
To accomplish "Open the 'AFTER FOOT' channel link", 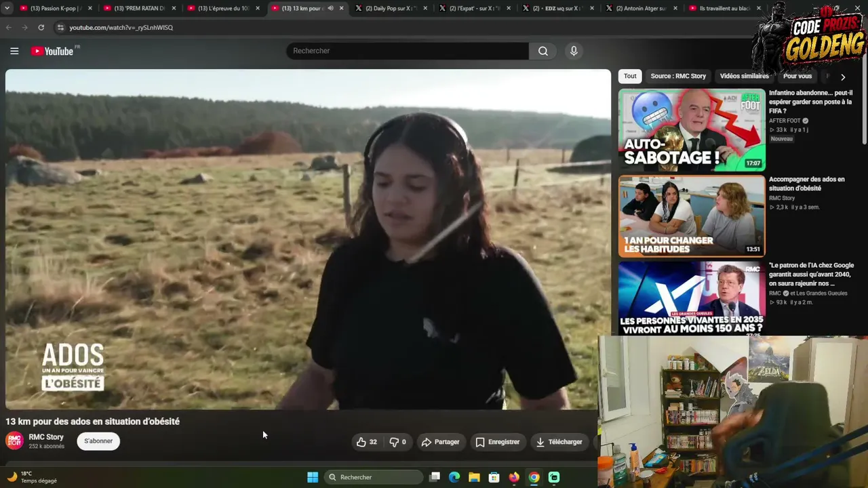I will pyautogui.click(x=785, y=121).
